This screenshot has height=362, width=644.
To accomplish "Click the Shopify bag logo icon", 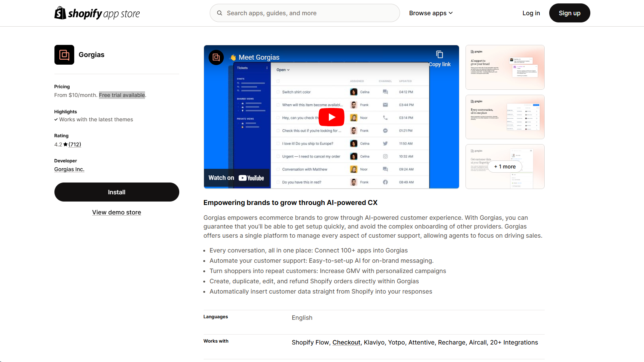I will coord(60,13).
